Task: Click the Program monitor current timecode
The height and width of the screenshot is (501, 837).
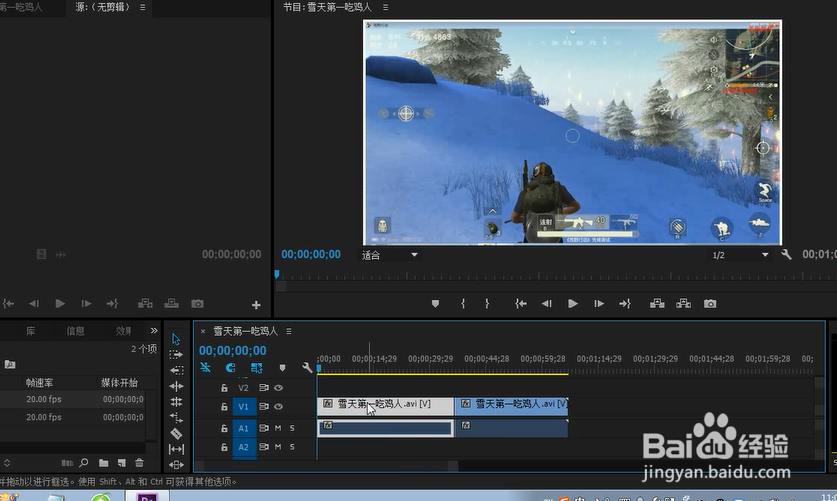Action: click(311, 255)
